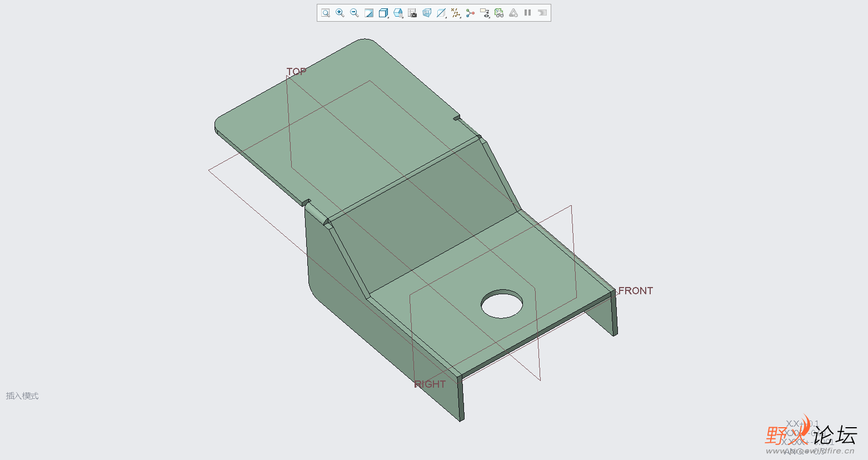
Task: Click the 插入模式 status text
Action: (22, 396)
